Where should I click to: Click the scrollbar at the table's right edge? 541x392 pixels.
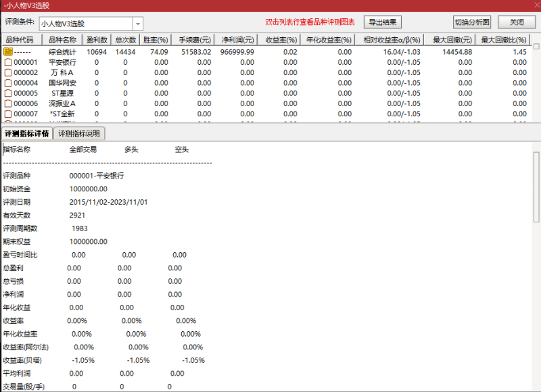coord(536,81)
